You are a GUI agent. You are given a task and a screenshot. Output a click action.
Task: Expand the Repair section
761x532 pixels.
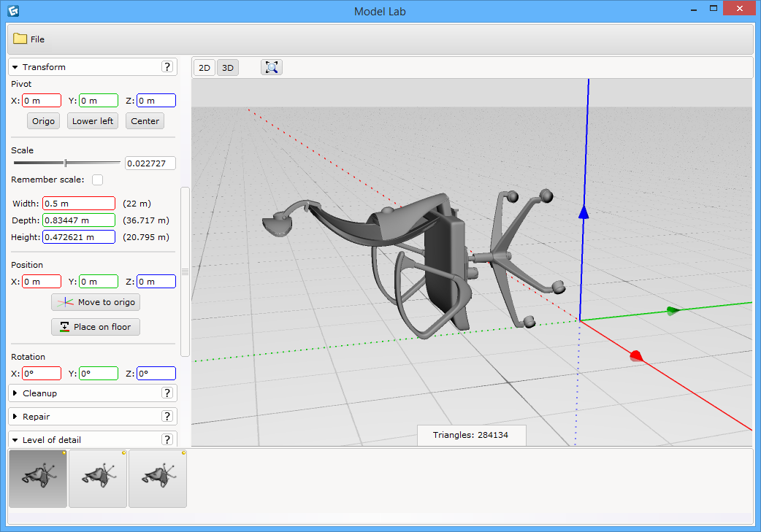point(15,417)
